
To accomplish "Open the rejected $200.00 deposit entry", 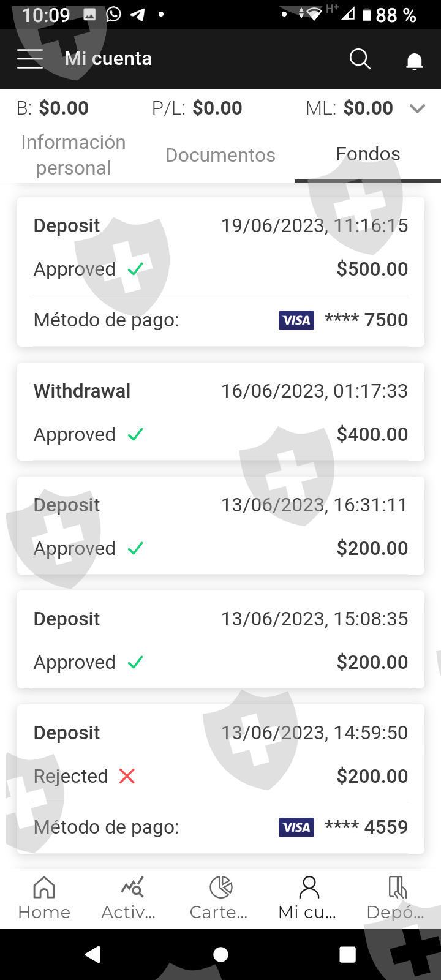I will 221,755.
